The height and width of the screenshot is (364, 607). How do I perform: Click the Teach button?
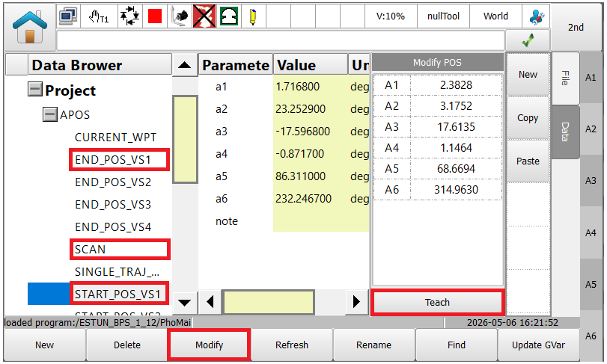pos(437,302)
